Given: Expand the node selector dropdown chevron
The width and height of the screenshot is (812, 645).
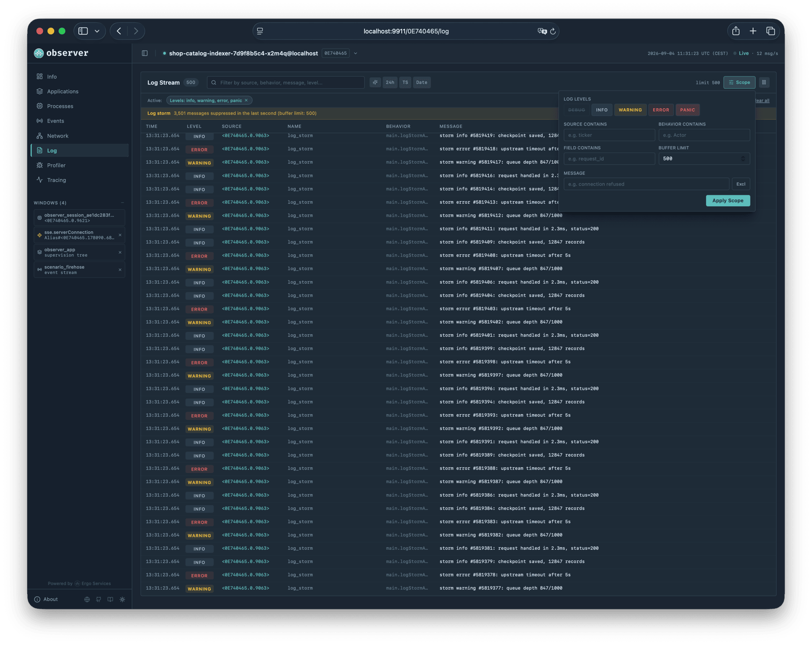Looking at the screenshot, I should [x=356, y=53].
